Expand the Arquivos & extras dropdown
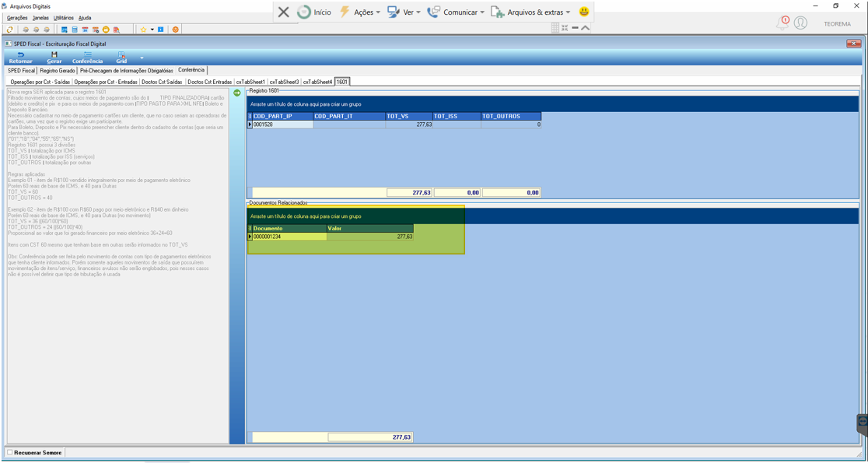 (530, 12)
